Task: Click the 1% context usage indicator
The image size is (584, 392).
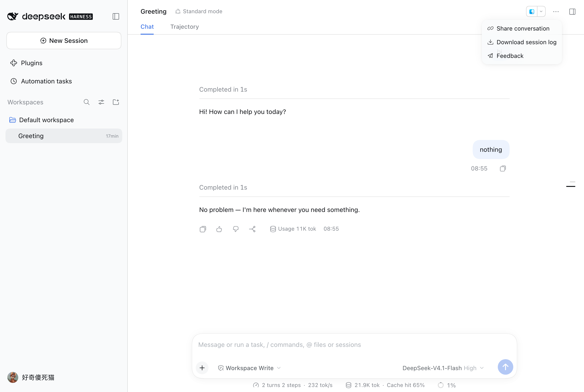Action: point(447,385)
